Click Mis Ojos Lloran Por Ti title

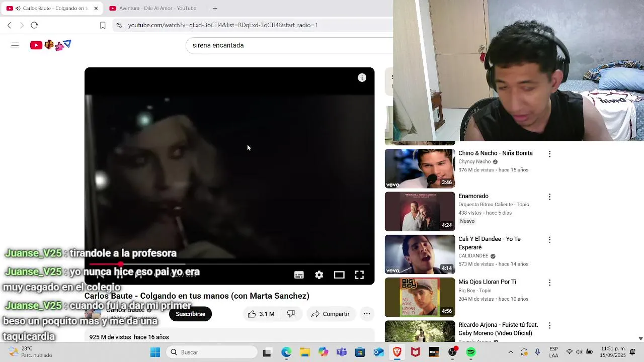(x=487, y=282)
